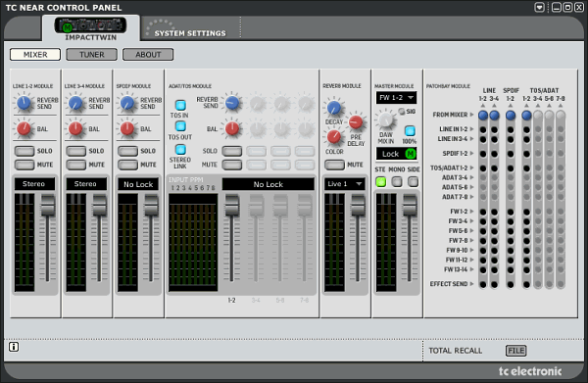Open the info icon at bottom left
The width and height of the screenshot is (588, 383).
[x=14, y=347]
